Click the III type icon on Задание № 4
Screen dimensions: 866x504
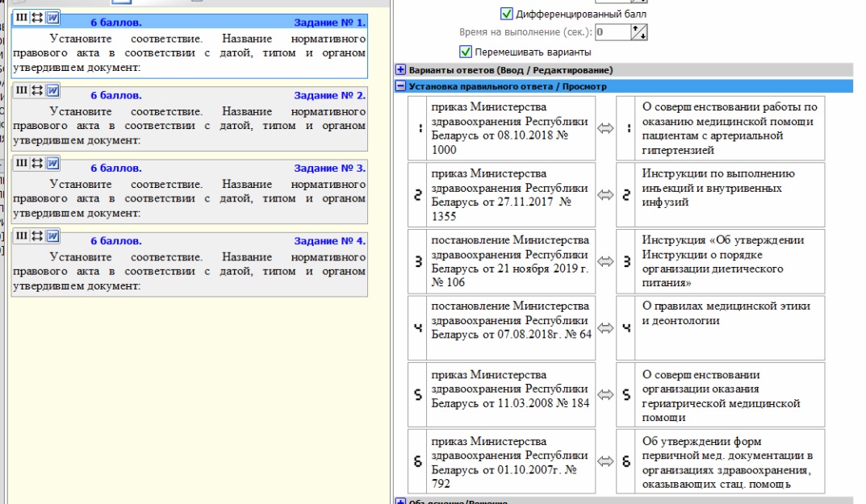21,235
